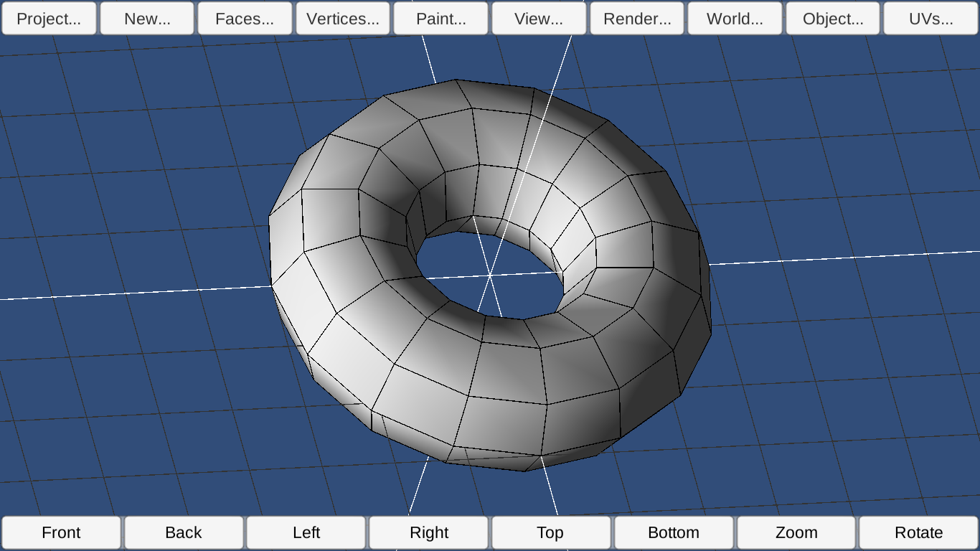Switch to Left view
Image resolution: width=980 pixels, height=551 pixels.
pyautogui.click(x=306, y=533)
